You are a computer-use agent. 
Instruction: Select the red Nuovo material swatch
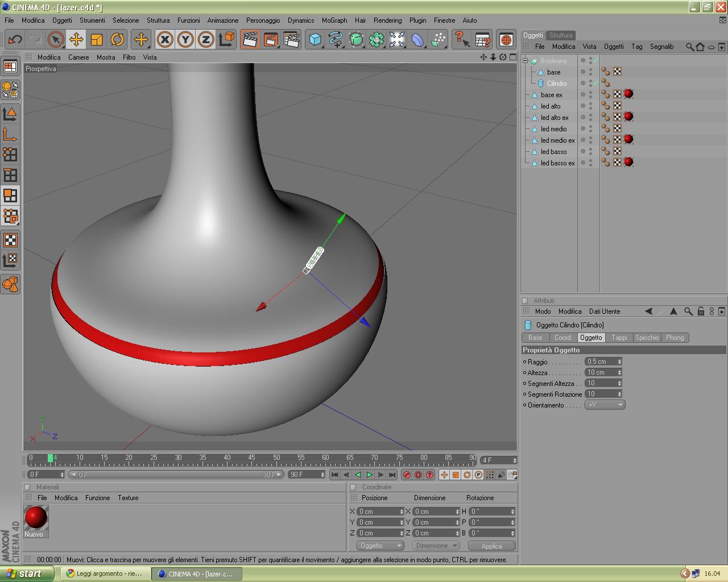click(36, 517)
